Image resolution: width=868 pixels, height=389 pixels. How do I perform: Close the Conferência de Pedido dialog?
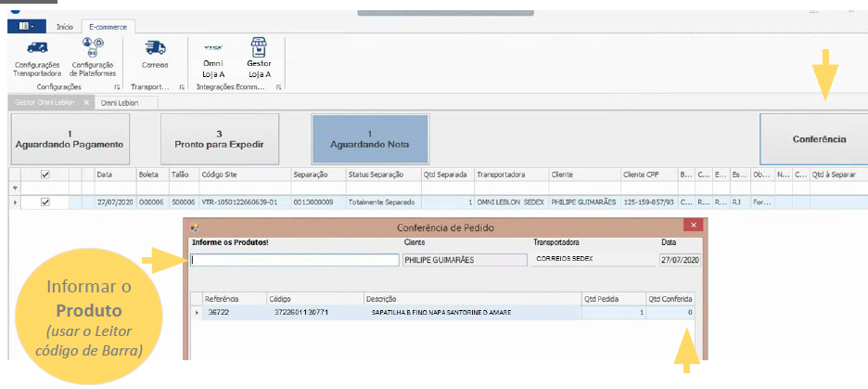(691, 226)
